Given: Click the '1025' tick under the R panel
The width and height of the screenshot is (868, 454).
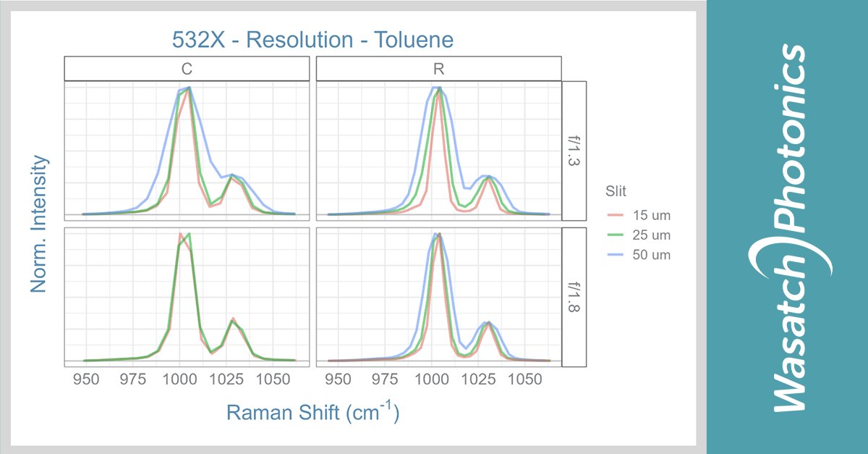Looking at the screenshot, I should [x=477, y=379].
